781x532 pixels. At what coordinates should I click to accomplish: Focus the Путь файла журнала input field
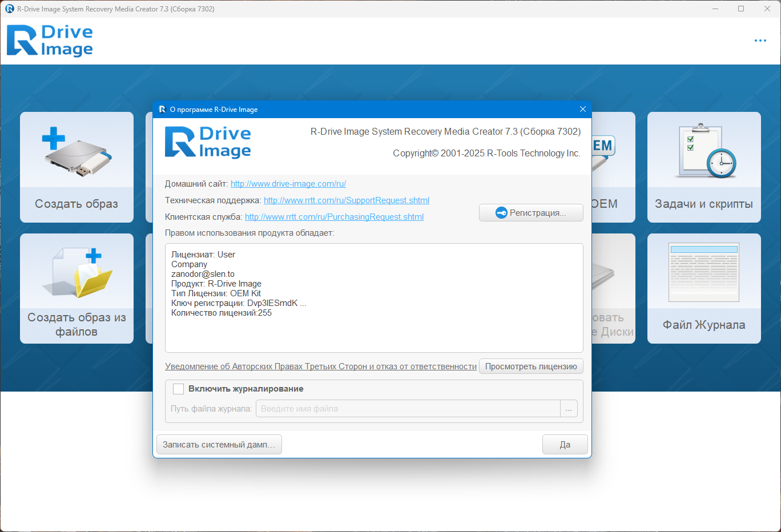click(x=408, y=409)
